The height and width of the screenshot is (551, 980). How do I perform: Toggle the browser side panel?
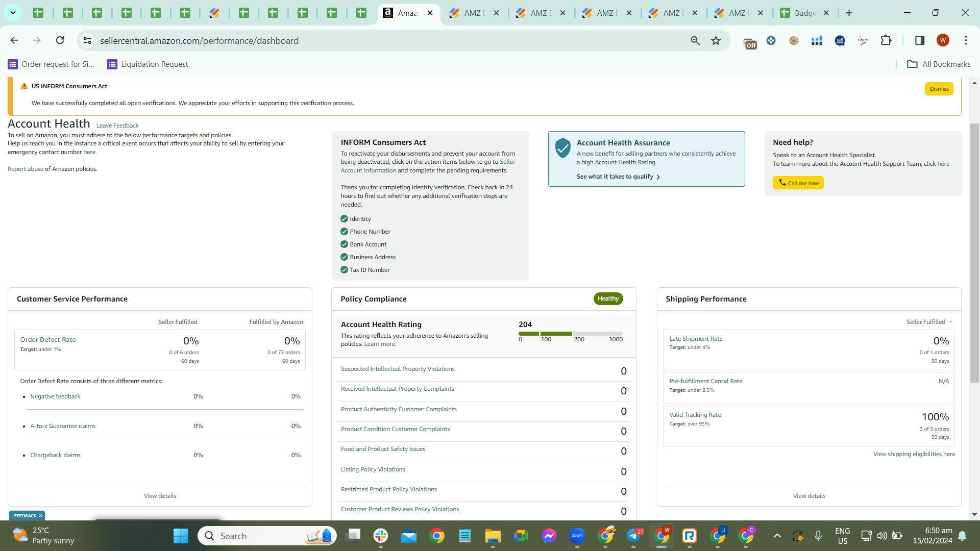(920, 40)
